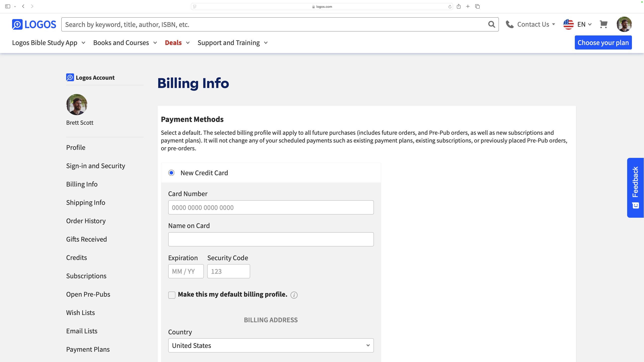Click the Logos Account heading link
Screen dimensions: 644x362
(x=95, y=78)
